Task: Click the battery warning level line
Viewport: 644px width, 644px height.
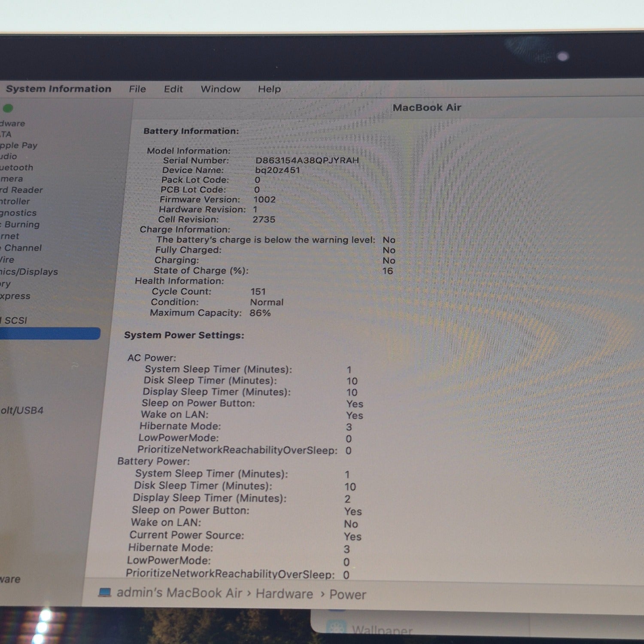Action: coord(266,240)
